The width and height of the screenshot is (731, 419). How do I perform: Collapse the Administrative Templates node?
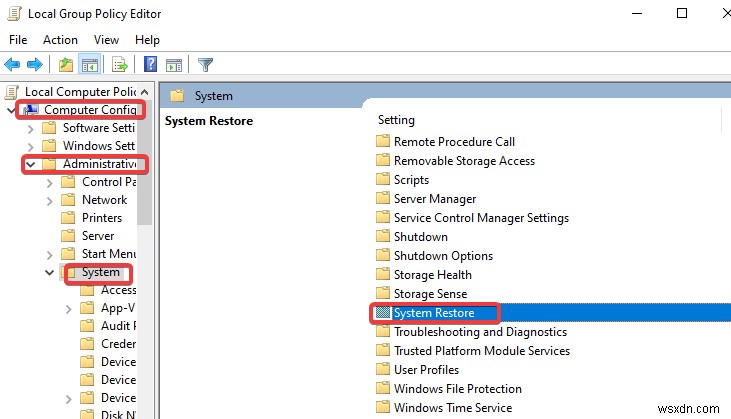coord(31,164)
